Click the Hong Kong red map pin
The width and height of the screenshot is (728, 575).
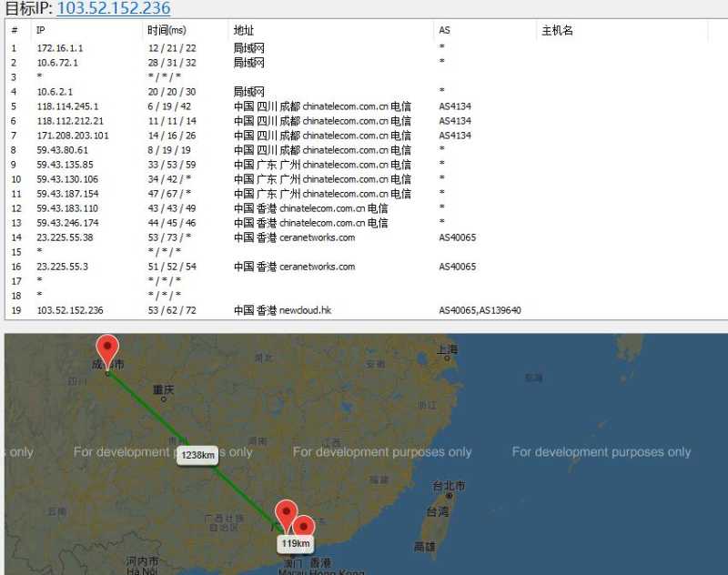click(304, 526)
